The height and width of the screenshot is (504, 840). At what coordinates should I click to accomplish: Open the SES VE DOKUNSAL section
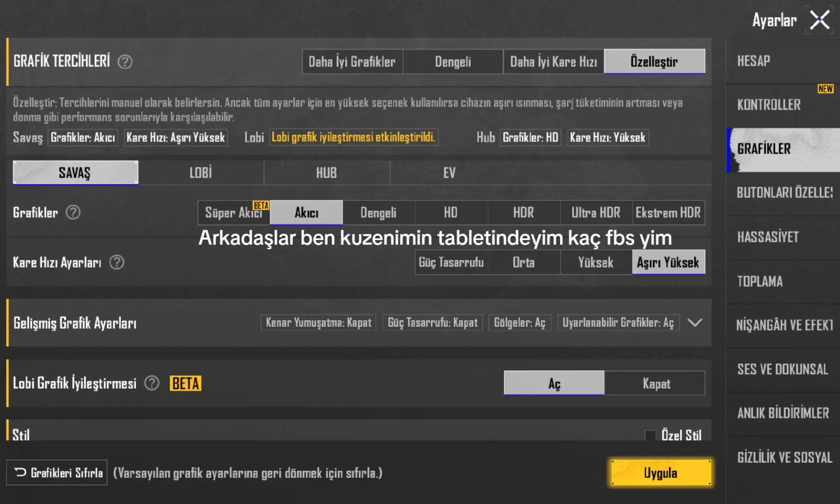(783, 370)
